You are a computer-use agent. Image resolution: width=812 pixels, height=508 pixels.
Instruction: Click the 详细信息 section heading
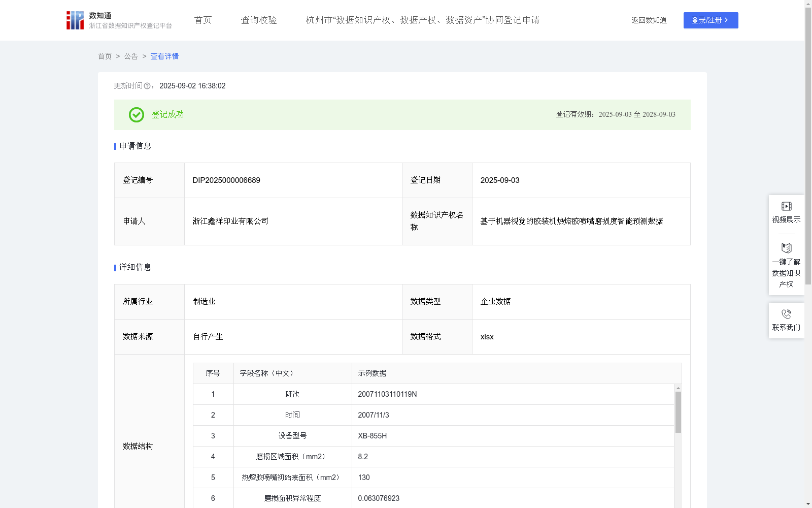(x=136, y=267)
